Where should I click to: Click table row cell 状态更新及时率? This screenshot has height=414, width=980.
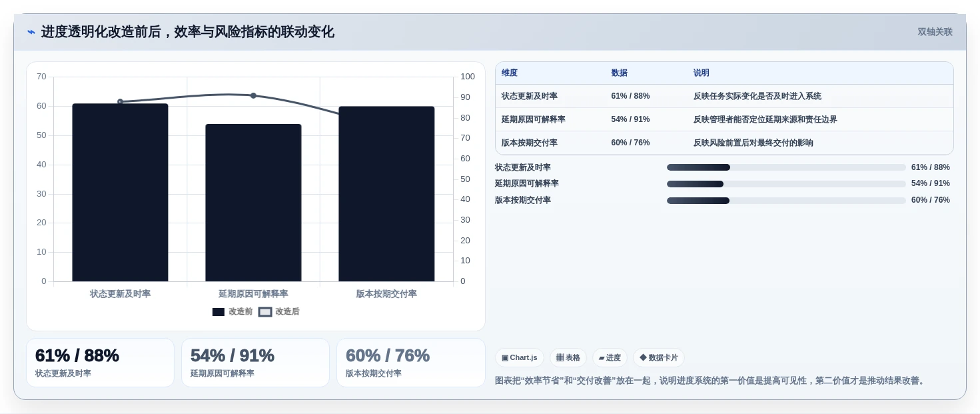coord(530,96)
